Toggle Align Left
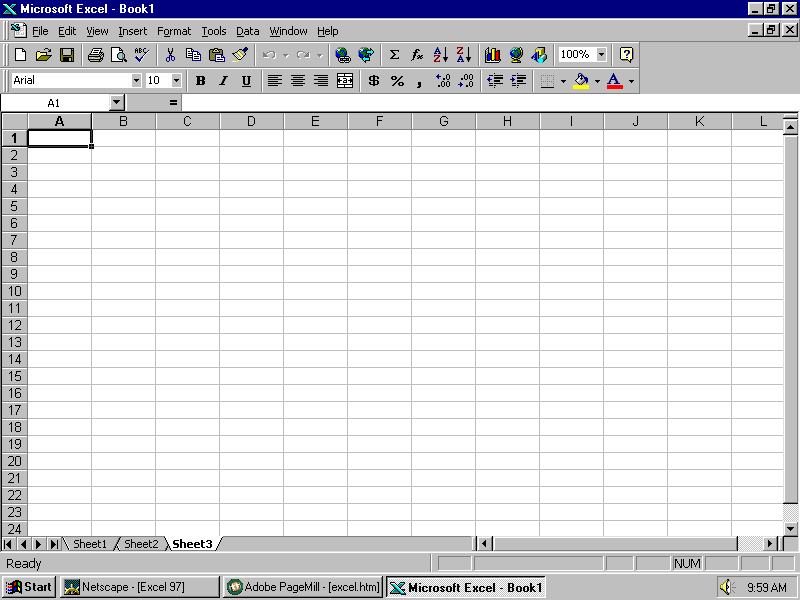 [x=274, y=81]
